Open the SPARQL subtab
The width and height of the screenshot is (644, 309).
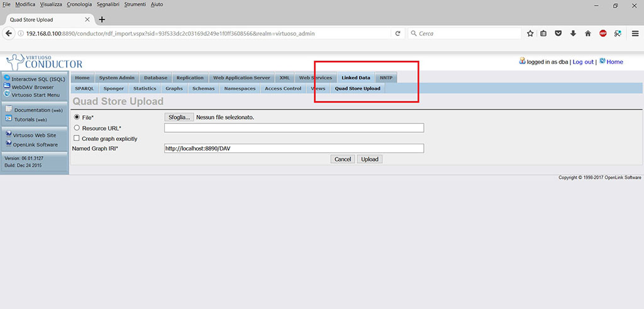pos(85,88)
